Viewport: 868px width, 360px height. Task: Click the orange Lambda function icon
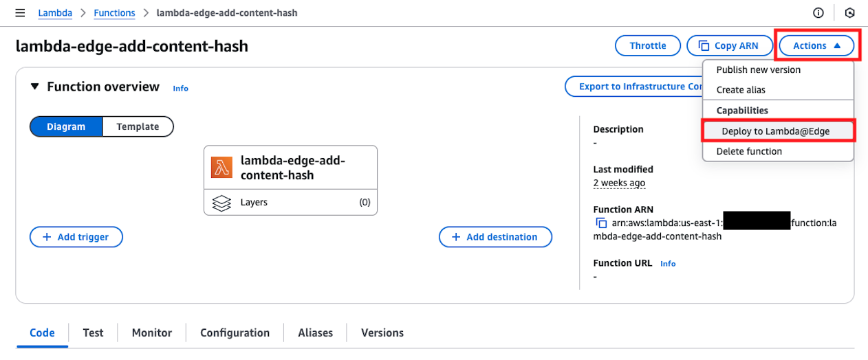pyautogui.click(x=222, y=168)
